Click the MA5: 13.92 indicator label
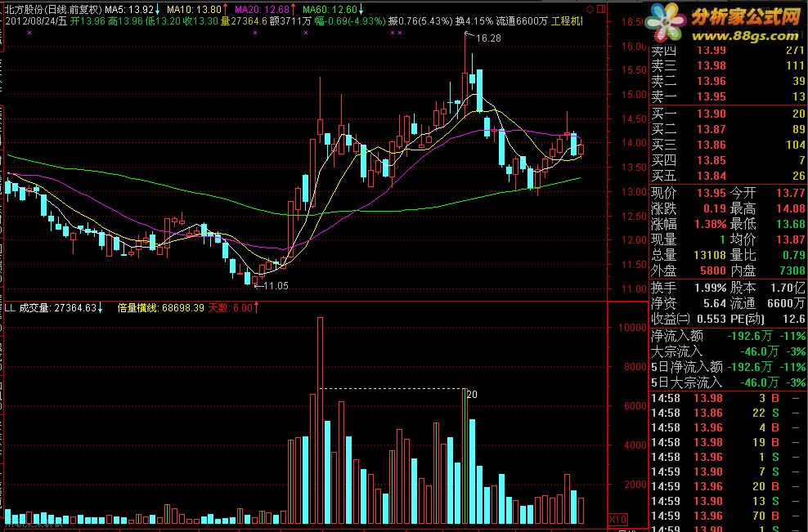The width and height of the screenshot is (808, 532). [129, 9]
